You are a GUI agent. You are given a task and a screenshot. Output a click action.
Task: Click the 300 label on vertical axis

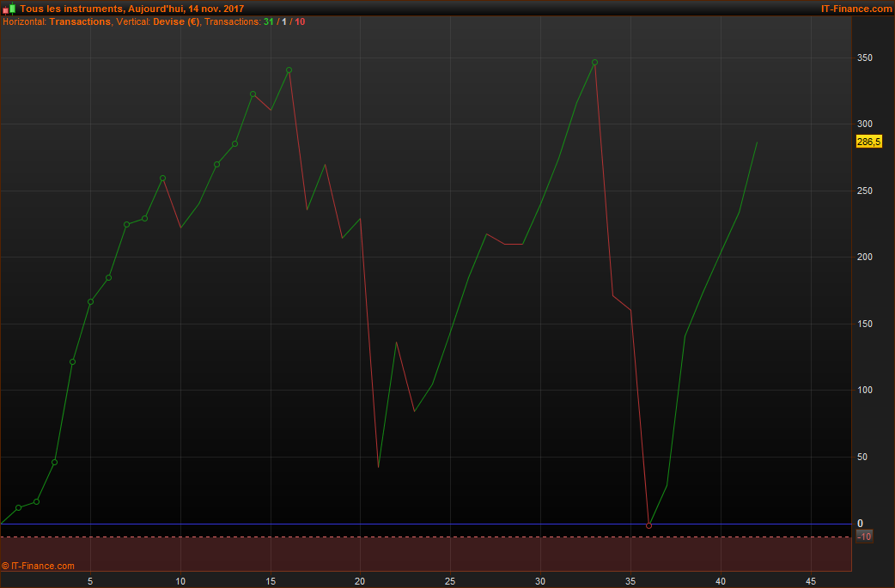coord(864,124)
